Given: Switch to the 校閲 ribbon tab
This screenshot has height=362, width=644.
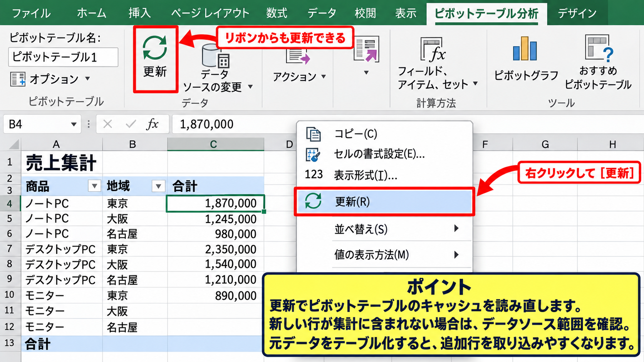Looking at the screenshot, I should click(x=365, y=13).
